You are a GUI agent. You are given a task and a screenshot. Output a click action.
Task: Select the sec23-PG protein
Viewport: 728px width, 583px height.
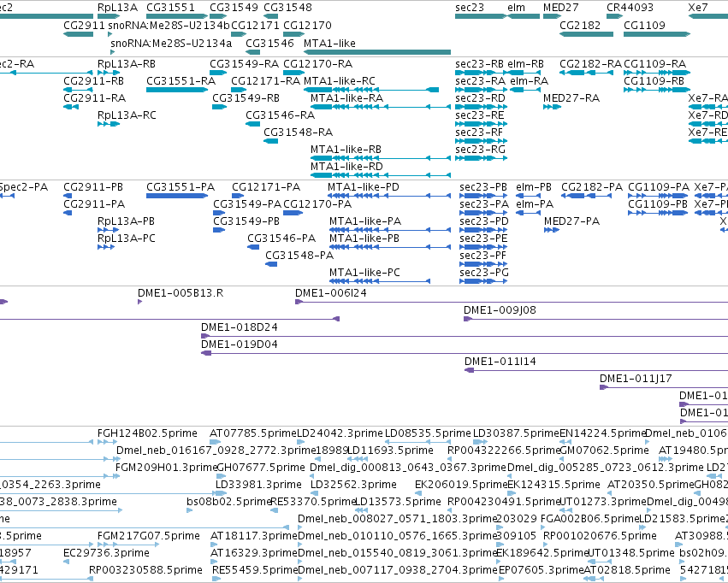pyautogui.click(x=483, y=281)
